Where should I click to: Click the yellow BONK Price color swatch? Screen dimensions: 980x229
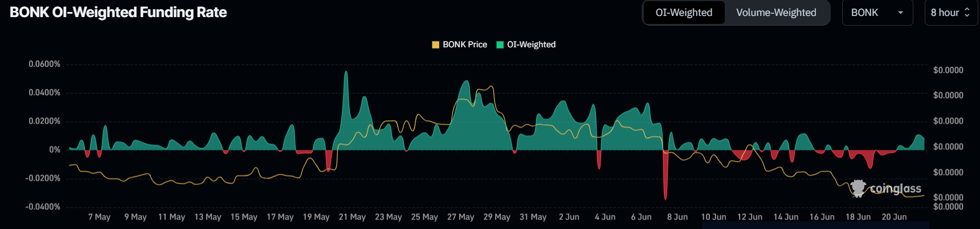pyautogui.click(x=436, y=44)
